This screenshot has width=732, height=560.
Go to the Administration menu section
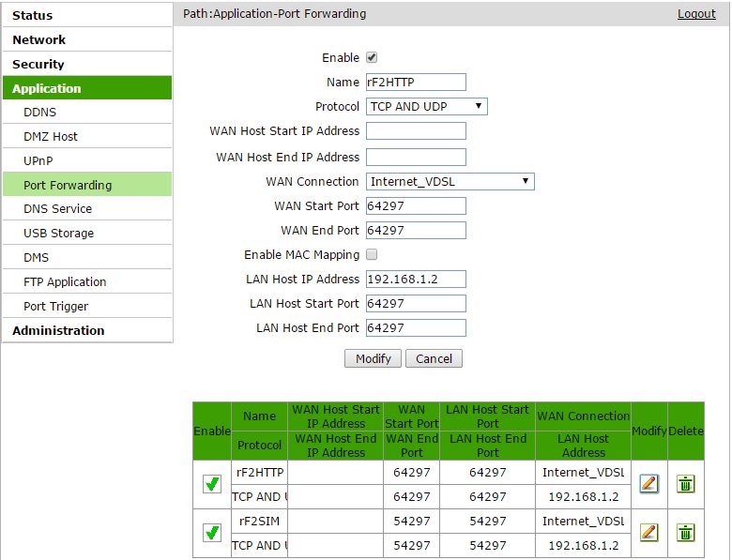coord(58,330)
